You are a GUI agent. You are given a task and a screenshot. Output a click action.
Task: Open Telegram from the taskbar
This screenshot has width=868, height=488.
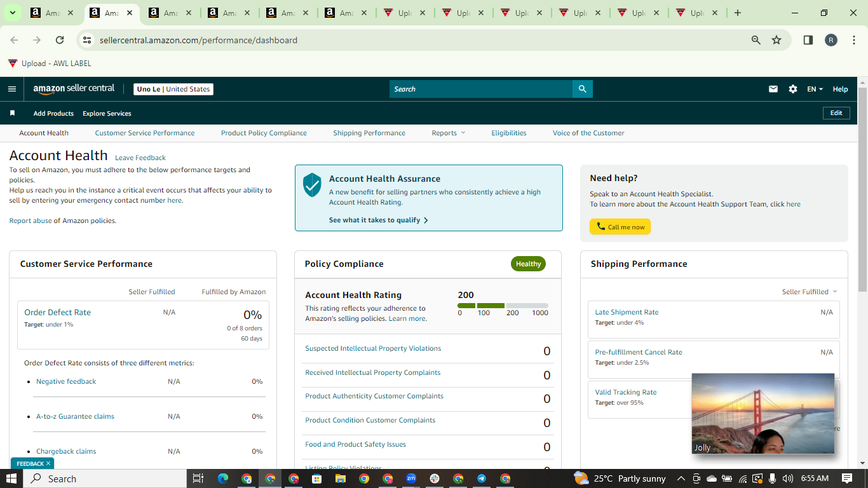click(x=482, y=478)
